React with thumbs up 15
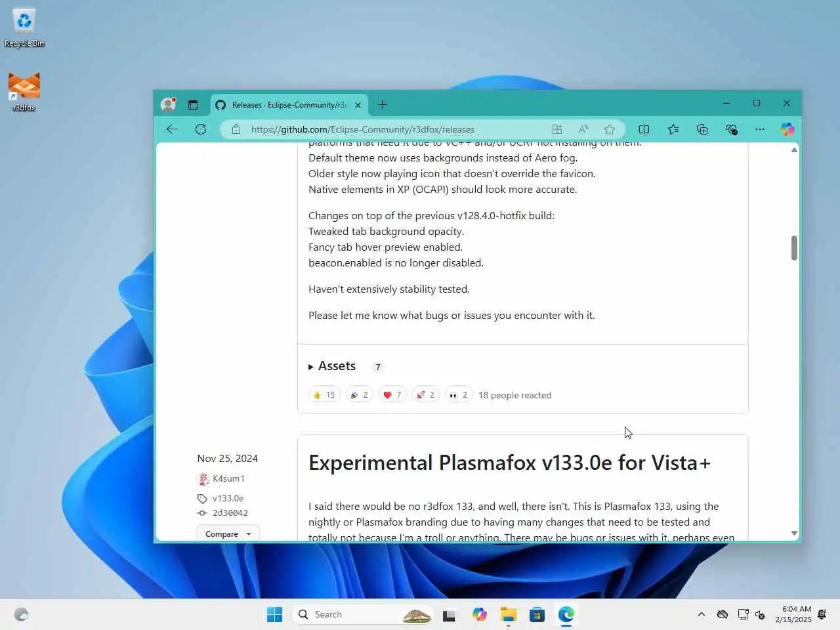The height and width of the screenshot is (630, 840). (x=324, y=394)
